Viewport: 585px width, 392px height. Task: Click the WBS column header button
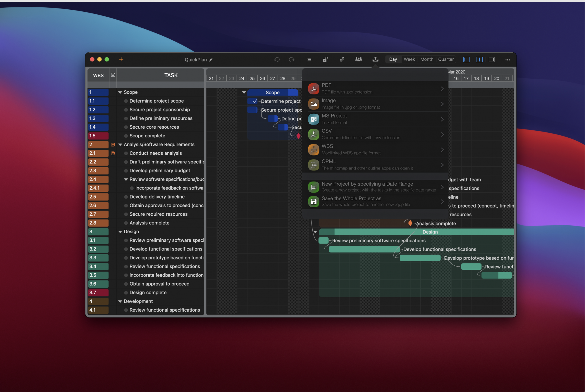click(x=99, y=75)
